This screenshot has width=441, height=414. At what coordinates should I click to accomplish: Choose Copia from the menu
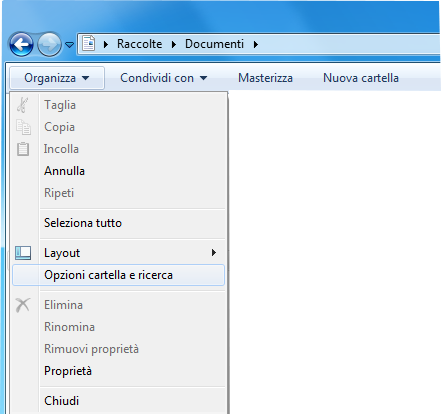[x=118, y=127]
